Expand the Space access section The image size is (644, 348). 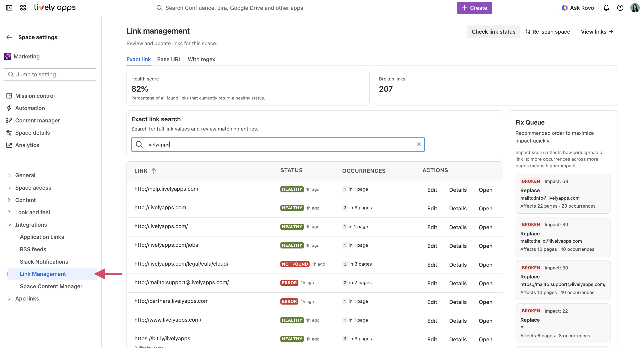click(9, 188)
